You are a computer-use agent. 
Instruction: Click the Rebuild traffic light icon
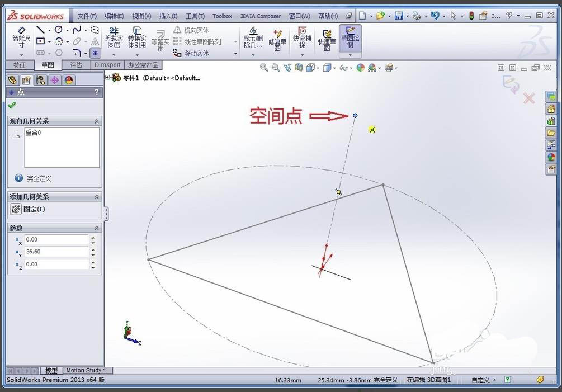coord(471,16)
